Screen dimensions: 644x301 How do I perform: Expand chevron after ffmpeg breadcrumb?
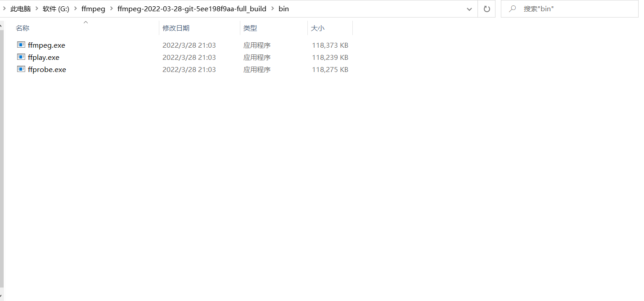click(x=111, y=9)
